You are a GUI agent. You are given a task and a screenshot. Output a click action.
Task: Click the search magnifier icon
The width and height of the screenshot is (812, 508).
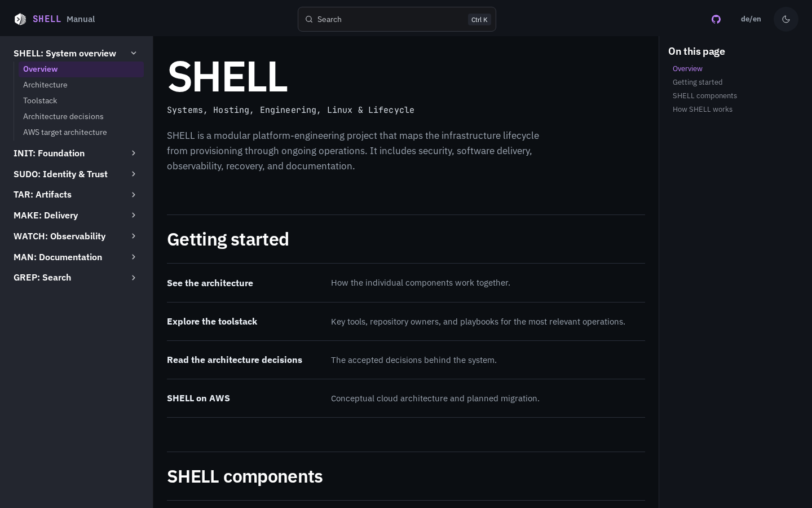[309, 19]
